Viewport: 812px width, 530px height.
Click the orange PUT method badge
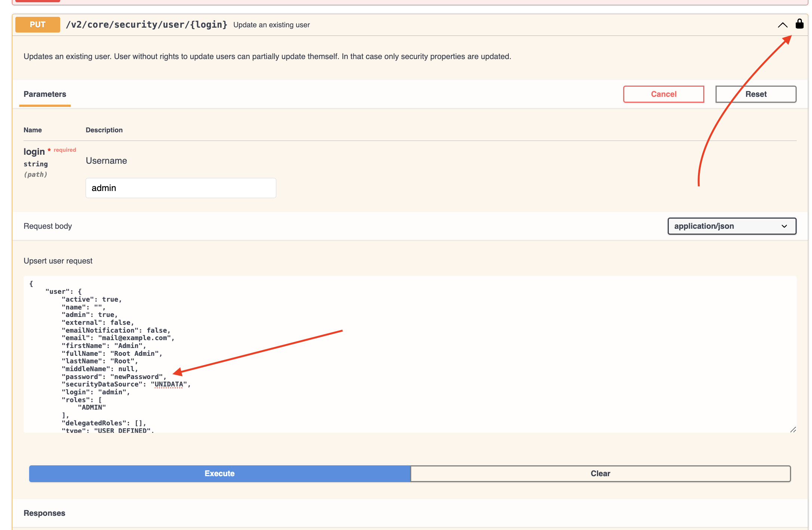point(37,25)
